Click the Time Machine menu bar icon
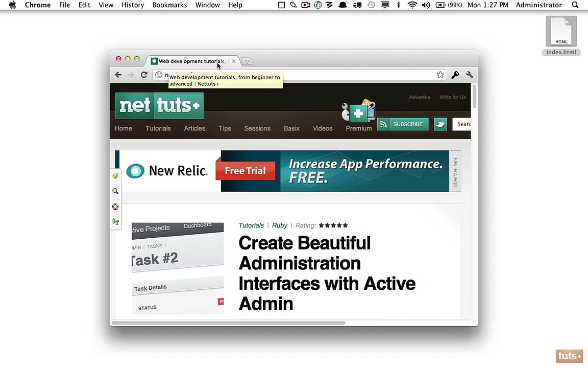 click(x=371, y=5)
